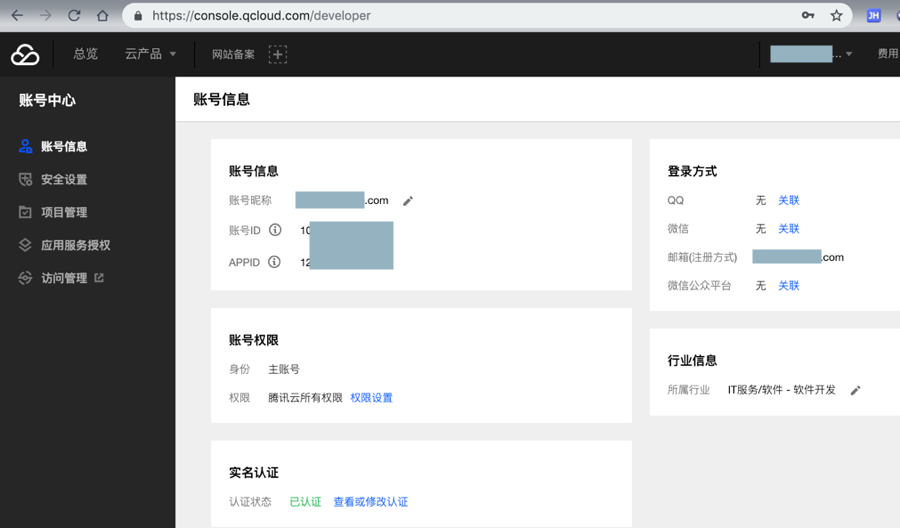
Task: Open the JH browser extension icon
Action: [874, 15]
